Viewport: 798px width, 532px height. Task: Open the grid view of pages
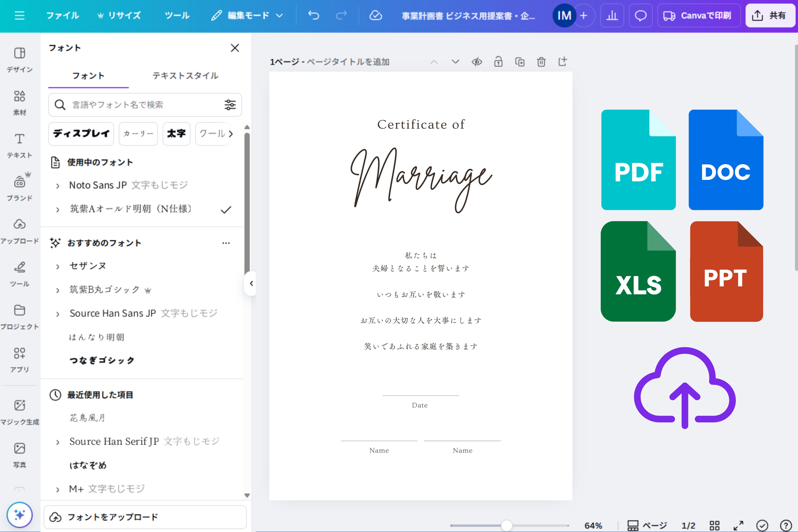(714, 525)
